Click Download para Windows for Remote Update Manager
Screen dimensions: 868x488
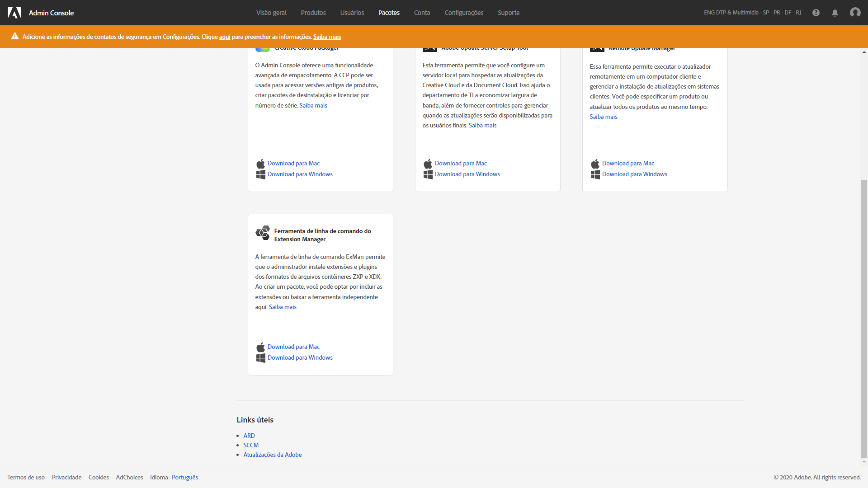(634, 174)
